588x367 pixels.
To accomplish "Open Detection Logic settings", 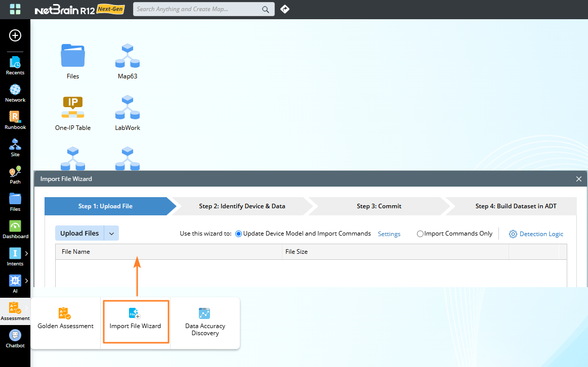I will 536,234.
